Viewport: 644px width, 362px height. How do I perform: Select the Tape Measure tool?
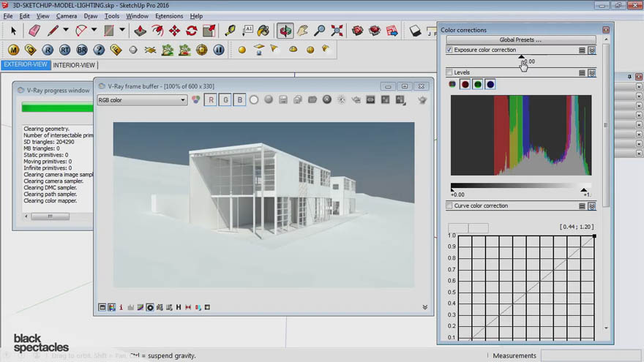coord(230,31)
